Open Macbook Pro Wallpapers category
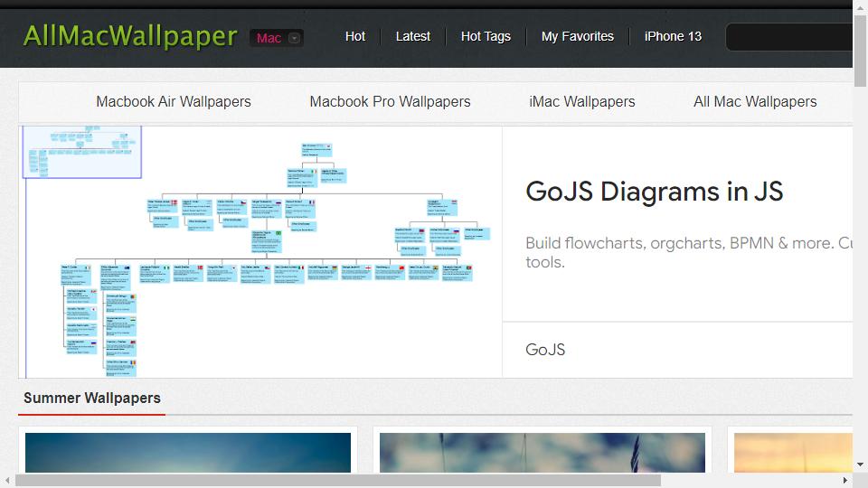 click(x=390, y=102)
